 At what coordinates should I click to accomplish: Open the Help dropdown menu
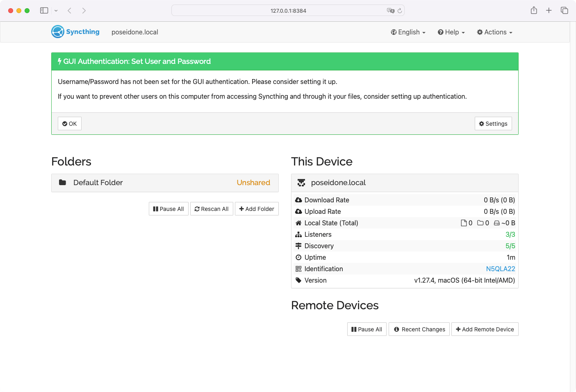coord(451,32)
